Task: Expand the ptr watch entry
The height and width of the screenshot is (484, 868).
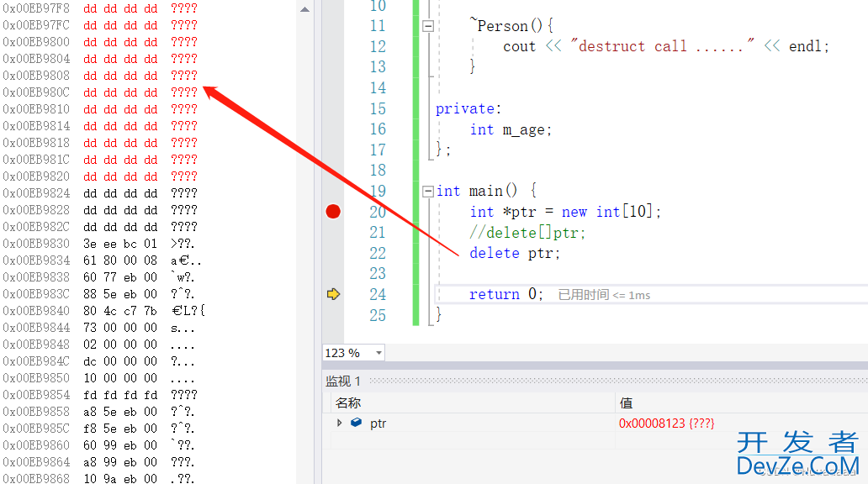Action: [339, 423]
